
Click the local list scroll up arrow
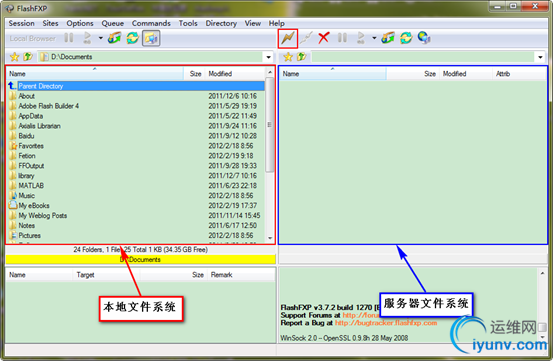point(270,72)
